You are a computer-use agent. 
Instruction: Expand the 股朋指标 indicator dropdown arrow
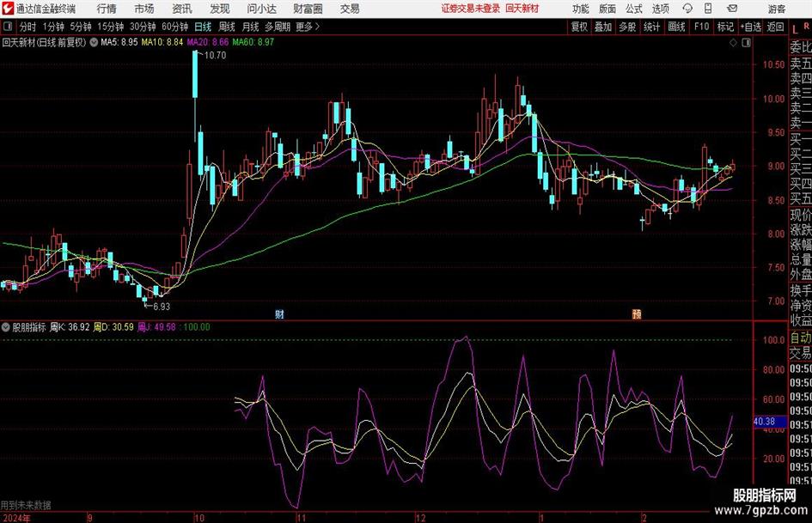[6, 327]
